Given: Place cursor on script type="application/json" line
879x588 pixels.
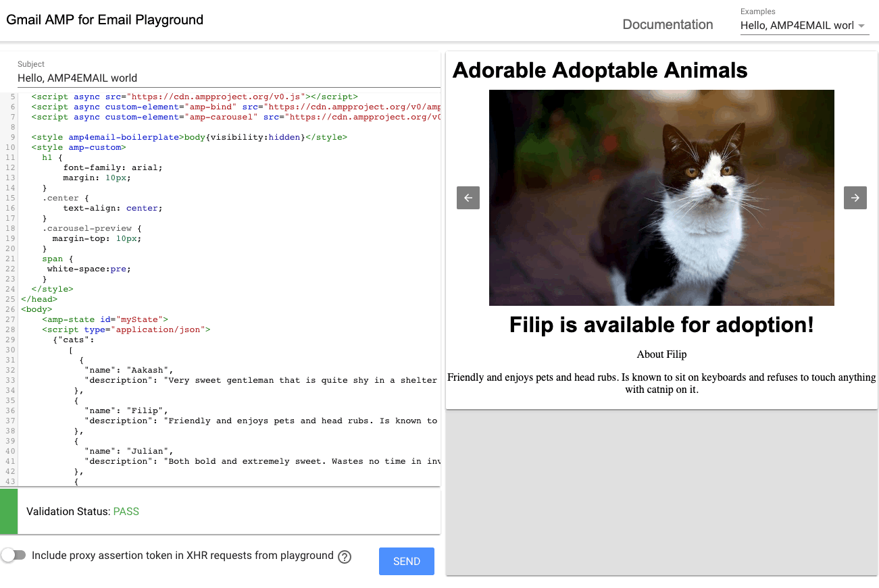Looking at the screenshot, I should click(x=126, y=329).
